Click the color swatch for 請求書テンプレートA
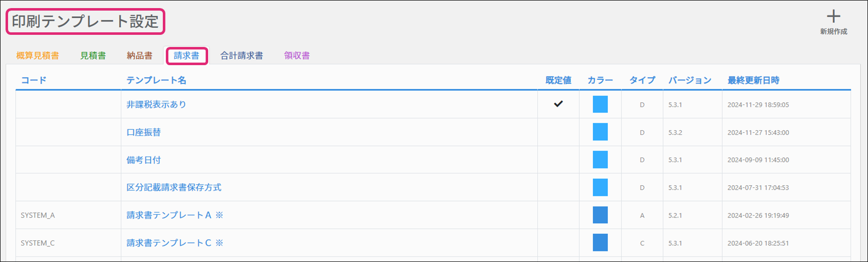This screenshot has height=262, width=868. click(600, 215)
